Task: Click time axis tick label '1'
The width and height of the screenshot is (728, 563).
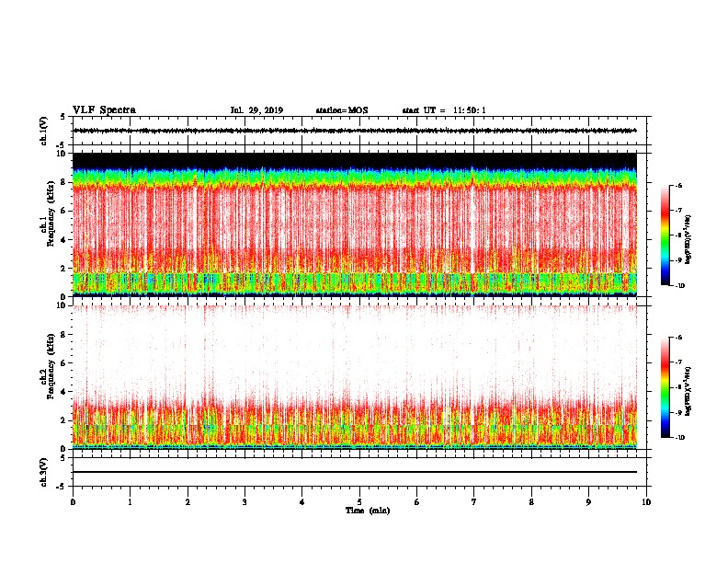Action: coord(130,502)
